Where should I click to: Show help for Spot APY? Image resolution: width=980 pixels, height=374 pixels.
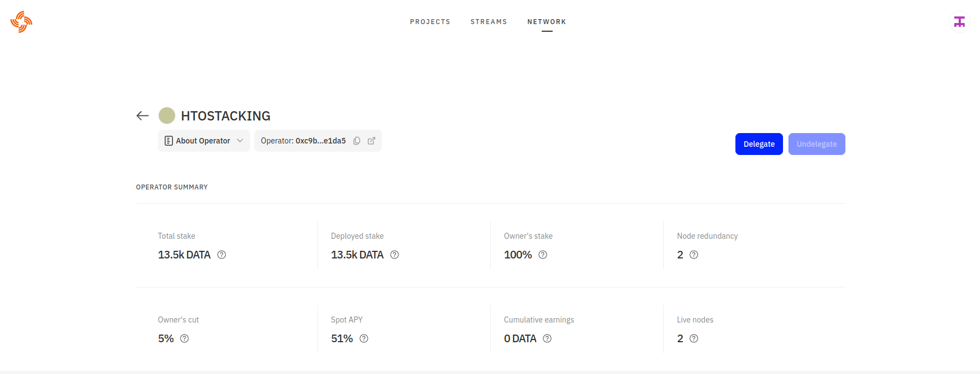click(364, 338)
